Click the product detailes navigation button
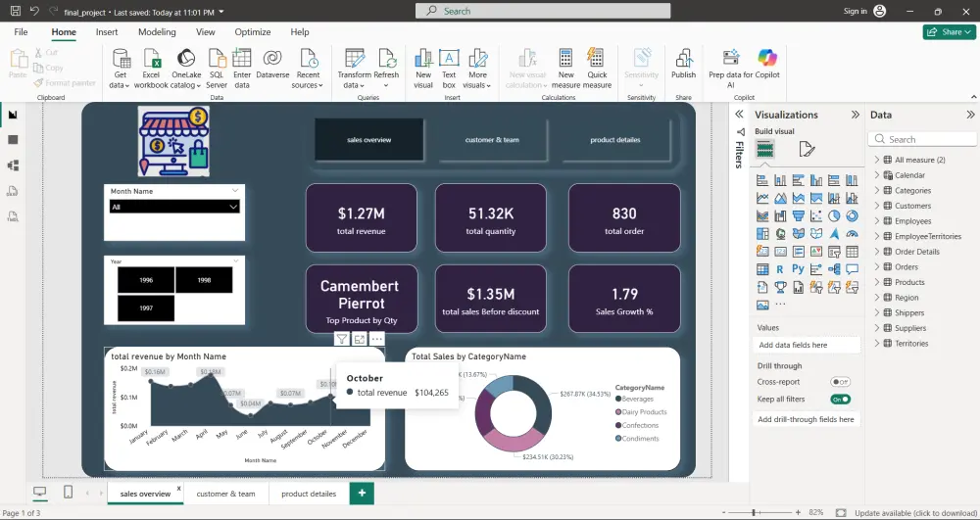The width and height of the screenshot is (980, 520). coord(615,140)
